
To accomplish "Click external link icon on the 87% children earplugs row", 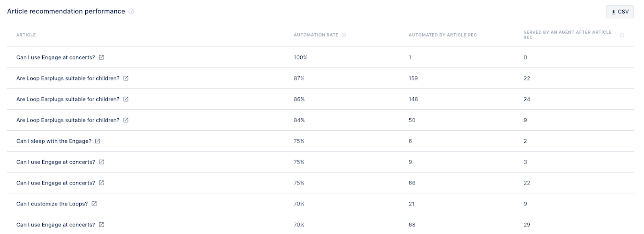I will pos(126,78).
